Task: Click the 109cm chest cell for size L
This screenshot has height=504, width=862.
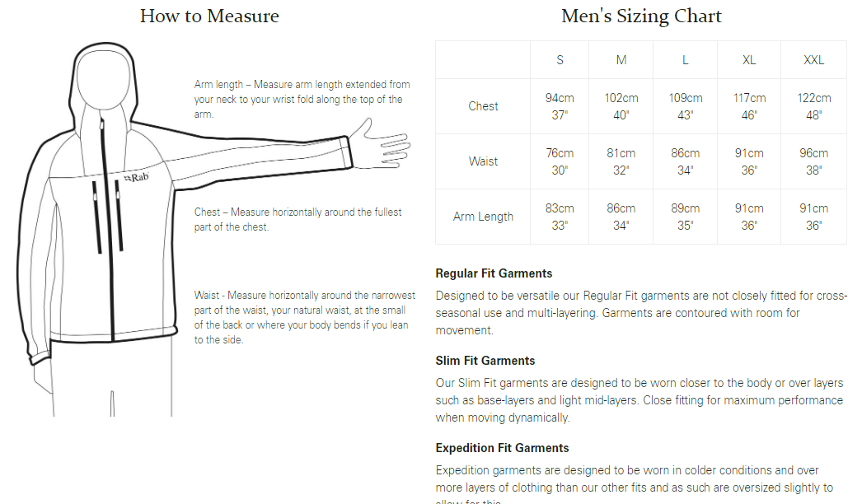Action: tap(685, 106)
